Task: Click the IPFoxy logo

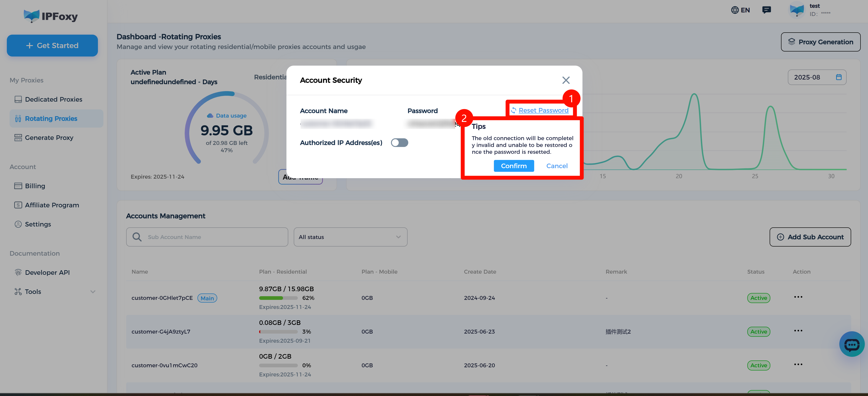Action: tap(51, 16)
